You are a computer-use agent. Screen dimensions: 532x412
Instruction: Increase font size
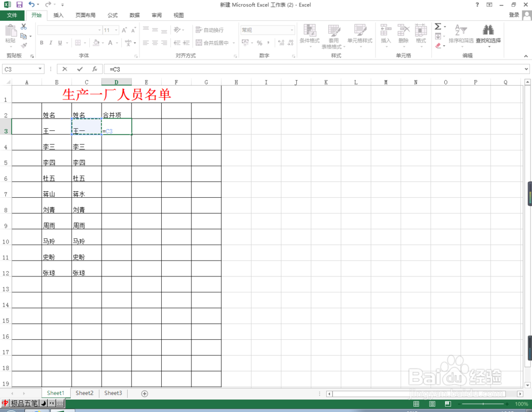click(124, 30)
